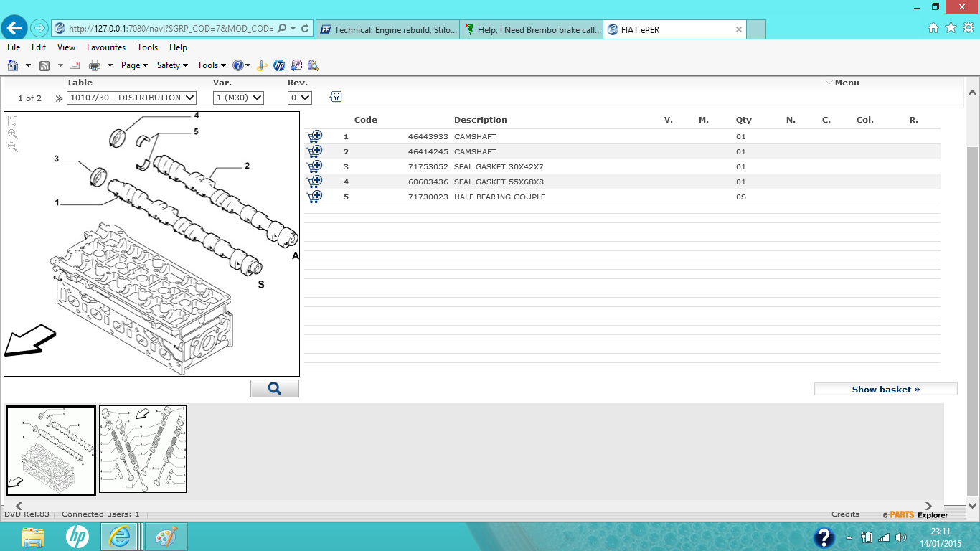Click the lightbulb notes icon beside Rev.
Image resolution: width=980 pixels, height=551 pixels.
[336, 97]
